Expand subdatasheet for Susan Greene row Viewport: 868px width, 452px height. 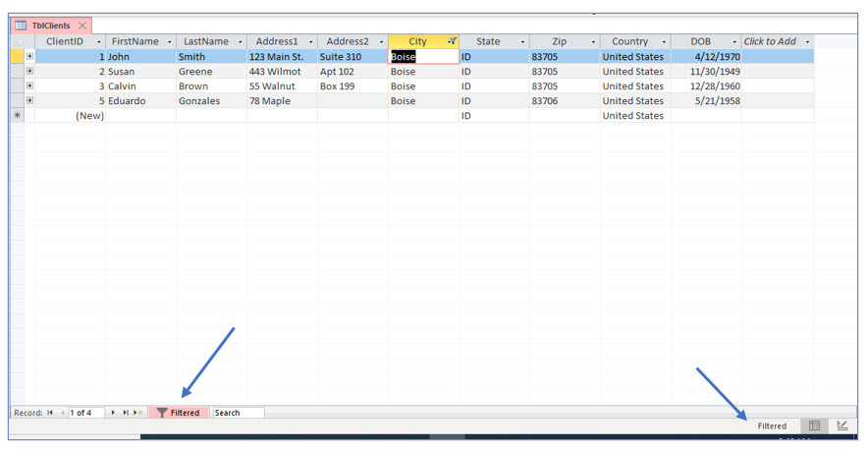pos(29,71)
